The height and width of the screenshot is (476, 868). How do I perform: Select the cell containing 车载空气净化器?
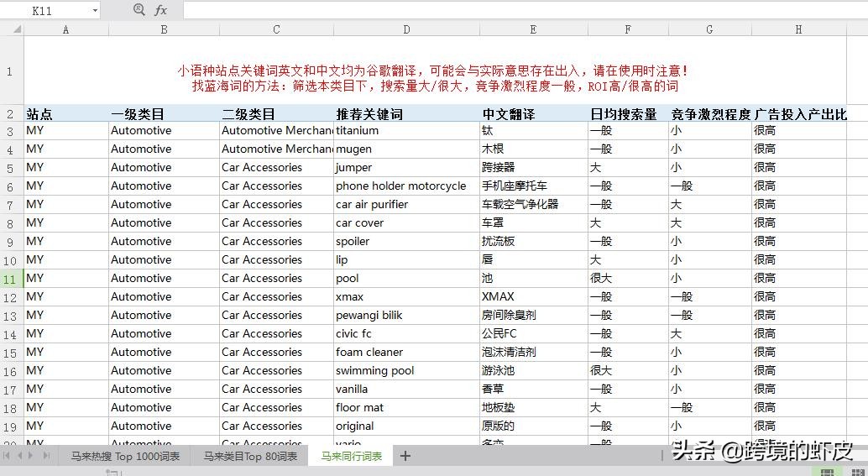pyautogui.click(x=533, y=204)
